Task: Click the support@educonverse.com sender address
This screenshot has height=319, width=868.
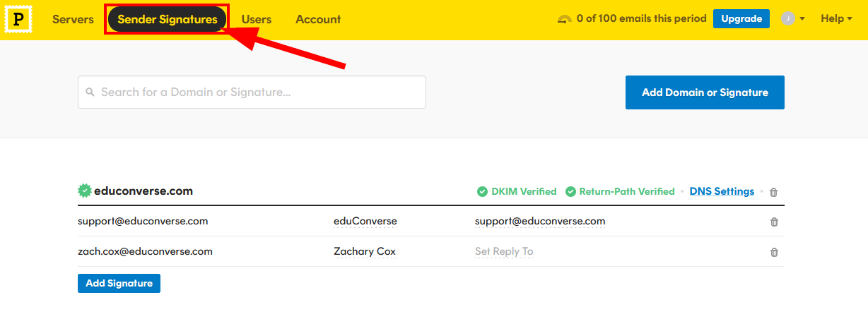Action: (143, 221)
